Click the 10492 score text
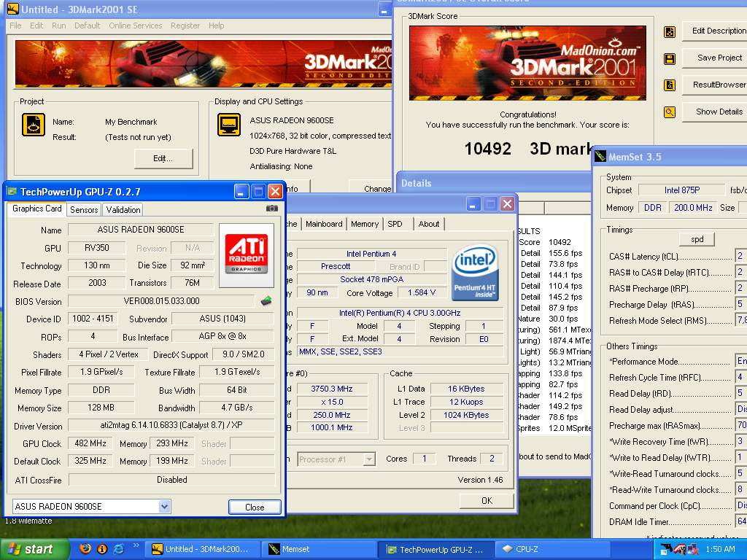The width and height of the screenshot is (747, 560). tap(487, 149)
